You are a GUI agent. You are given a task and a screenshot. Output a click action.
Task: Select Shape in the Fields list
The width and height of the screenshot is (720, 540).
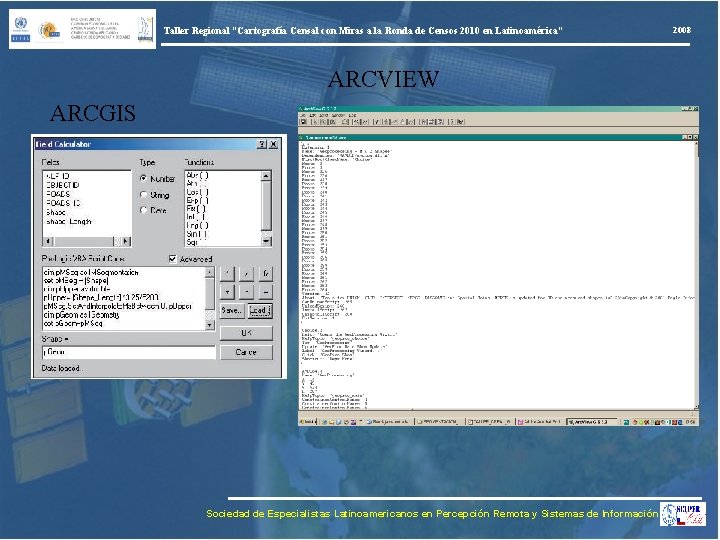tap(56, 212)
